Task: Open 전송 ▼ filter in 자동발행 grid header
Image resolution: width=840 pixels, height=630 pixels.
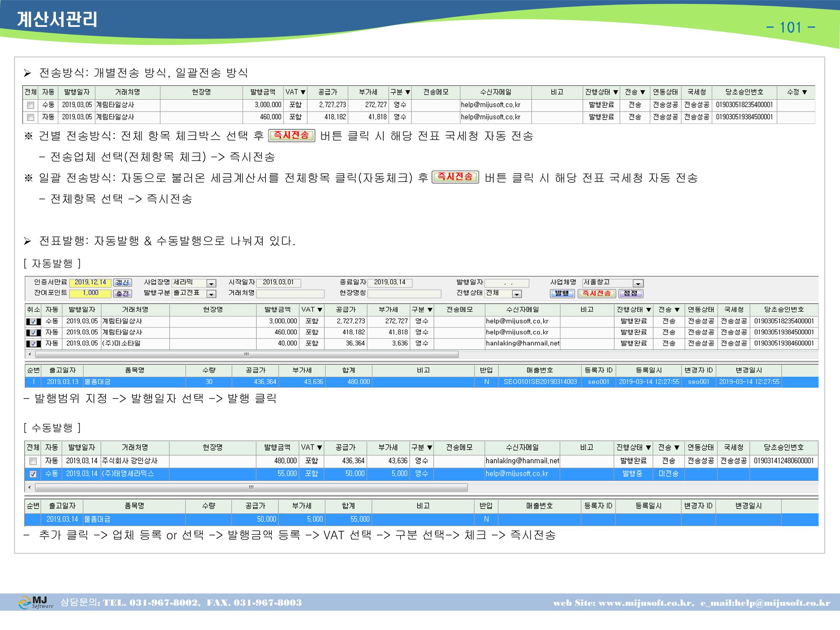Action: (669, 310)
